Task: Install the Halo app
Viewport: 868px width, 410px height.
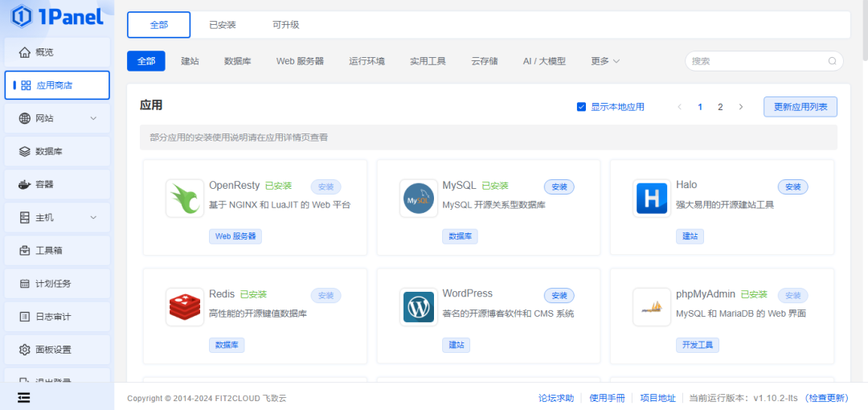Action: pyautogui.click(x=793, y=187)
